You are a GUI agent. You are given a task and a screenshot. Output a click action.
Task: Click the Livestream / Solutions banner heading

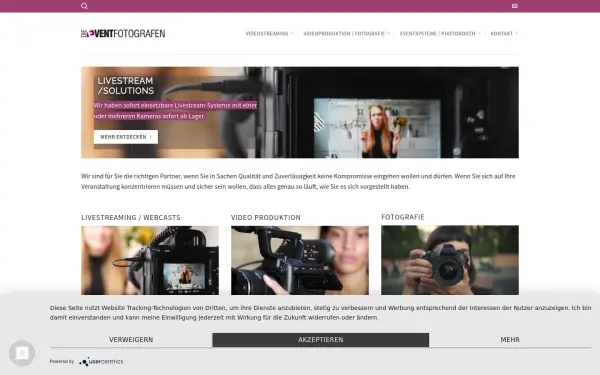pyautogui.click(x=126, y=86)
